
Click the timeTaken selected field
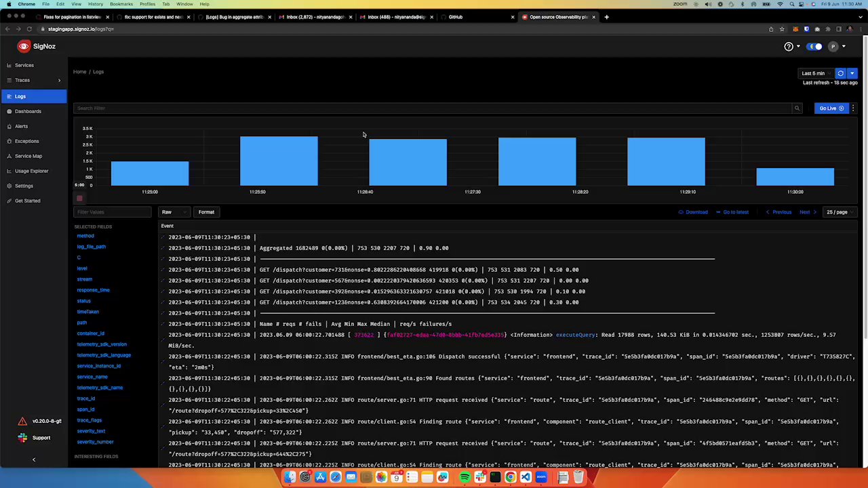click(87, 312)
